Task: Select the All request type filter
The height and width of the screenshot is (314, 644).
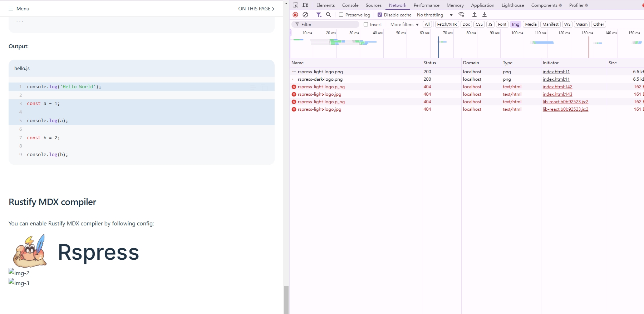Action: coord(427,24)
